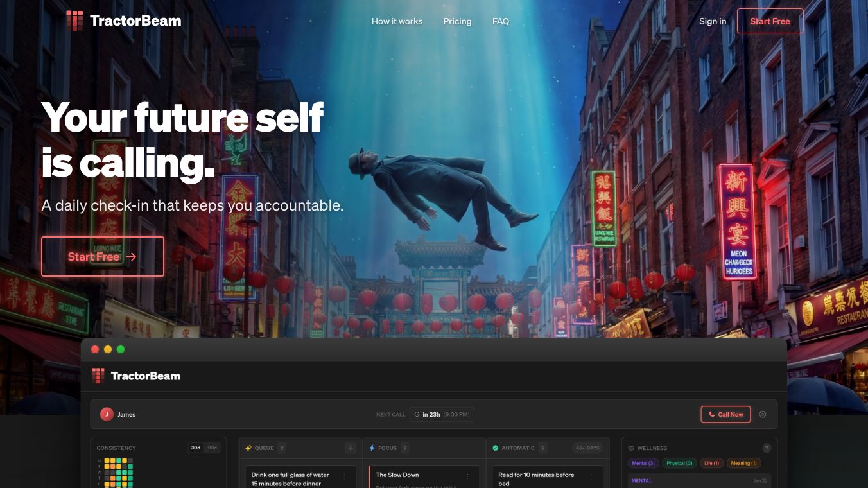Click the "Your future self is calling." headline
868x488 pixels.
(x=182, y=140)
